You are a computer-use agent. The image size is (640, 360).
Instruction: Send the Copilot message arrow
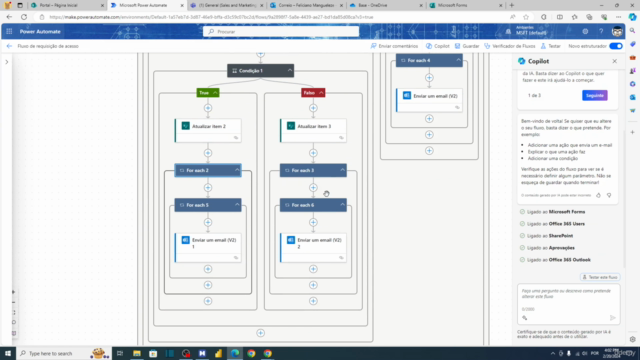[x=613, y=318]
